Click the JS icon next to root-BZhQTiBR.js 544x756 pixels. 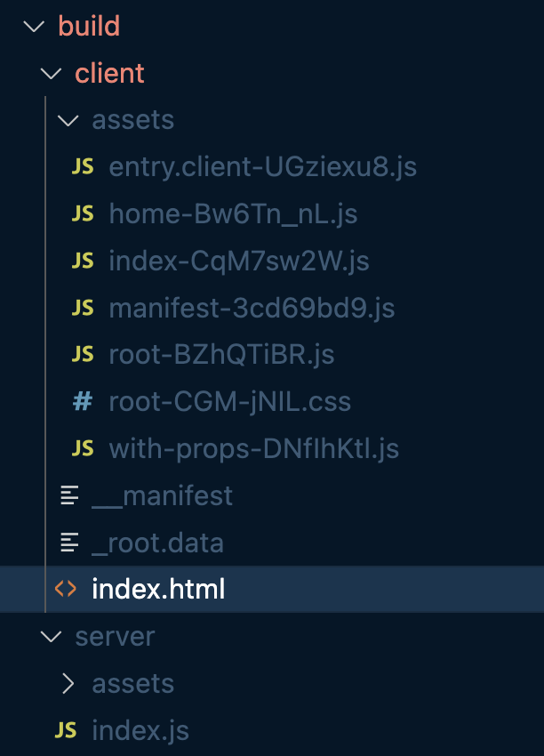tap(82, 354)
